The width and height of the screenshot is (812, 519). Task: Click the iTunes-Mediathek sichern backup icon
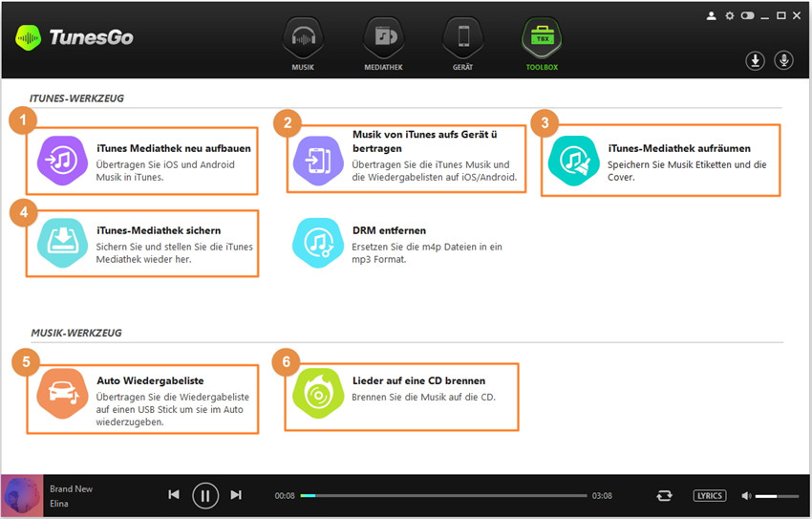(x=62, y=243)
